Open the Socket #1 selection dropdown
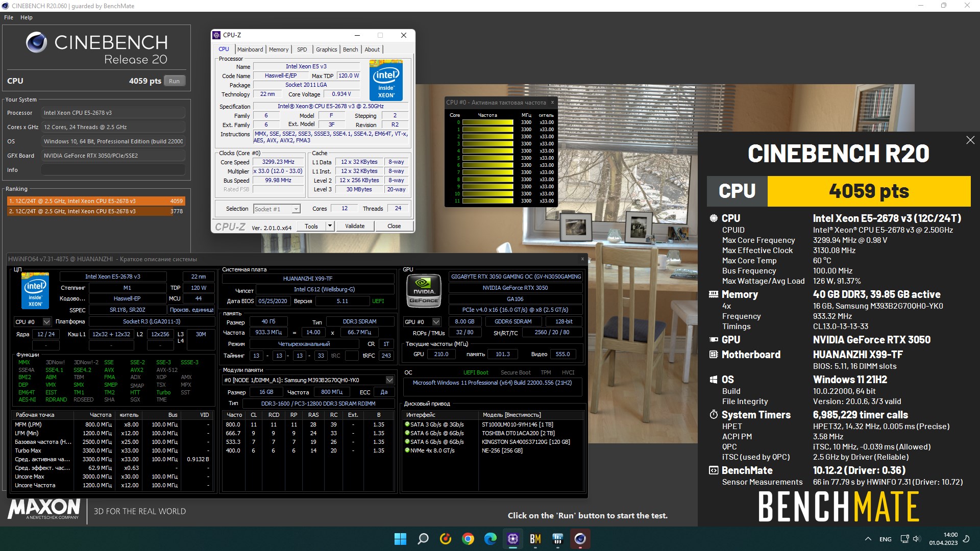This screenshot has width=980, height=551. tap(277, 209)
